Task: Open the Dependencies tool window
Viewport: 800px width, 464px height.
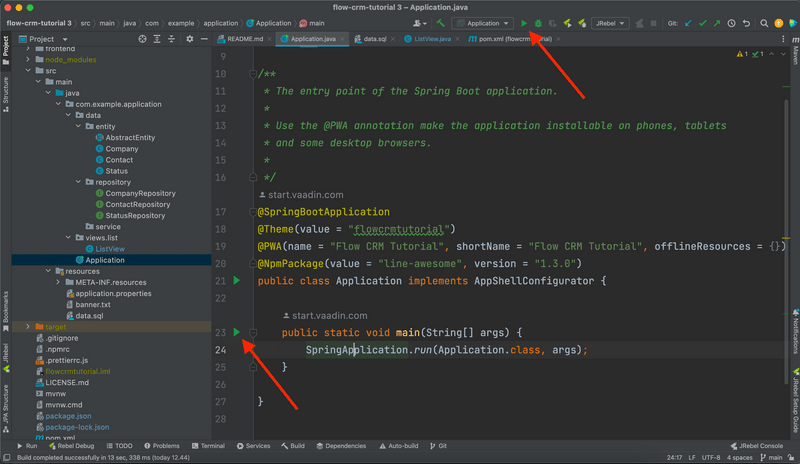Action: [x=341, y=446]
